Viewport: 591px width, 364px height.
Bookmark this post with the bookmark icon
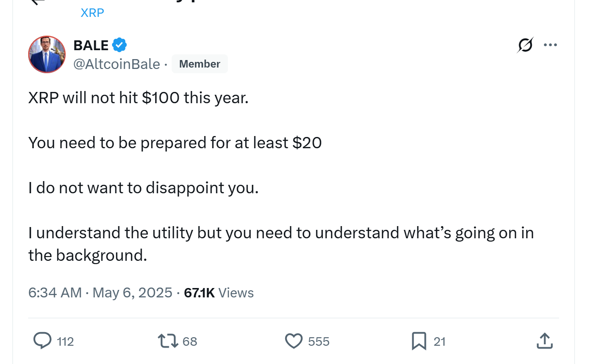pyautogui.click(x=418, y=341)
